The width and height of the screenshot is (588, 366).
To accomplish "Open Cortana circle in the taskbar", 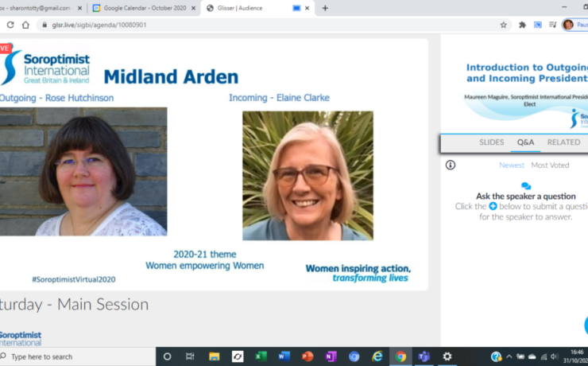I will (x=167, y=356).
